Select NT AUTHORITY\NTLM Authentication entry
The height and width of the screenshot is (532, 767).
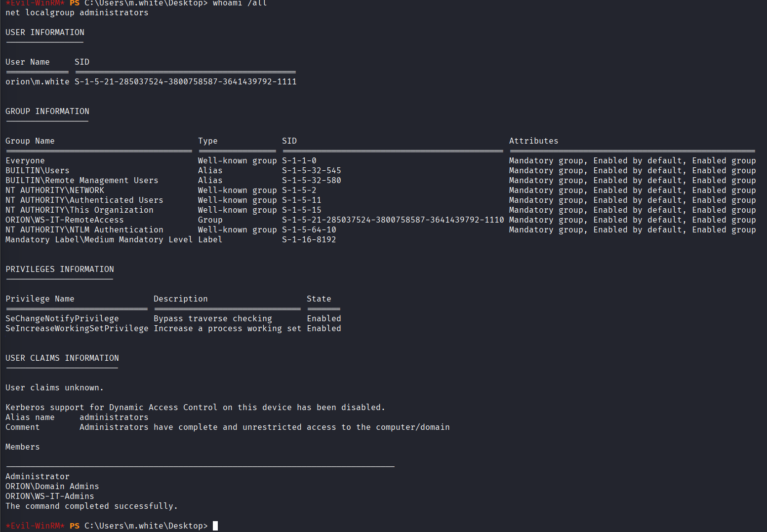[x=84, y=230]
